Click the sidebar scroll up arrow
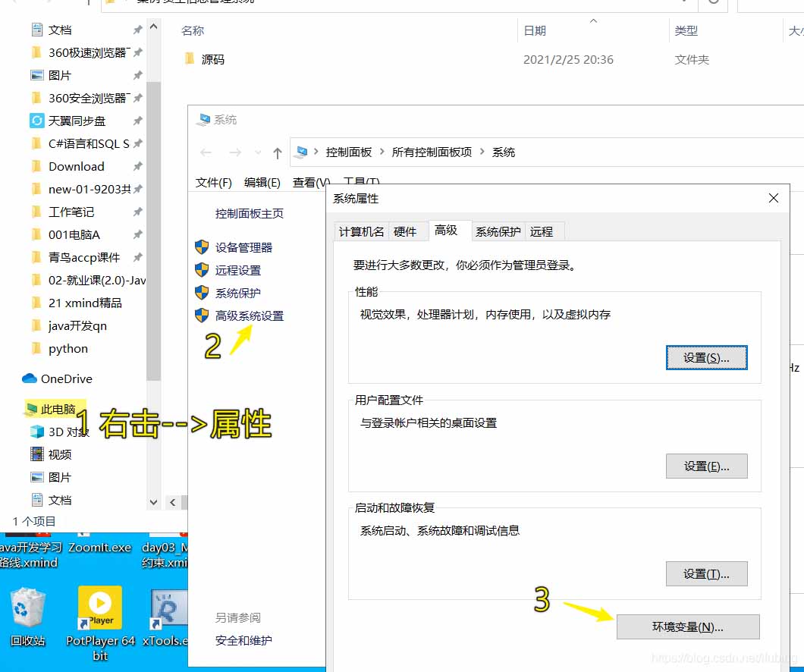This screenshot has height=672, width=804. tap(153, 26)
